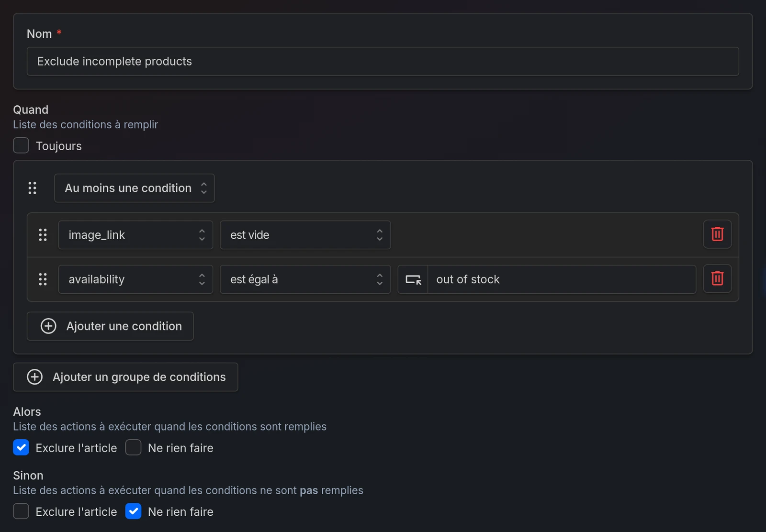Click the out of stock value field
This screenshot has width=766, height=532.
tap(562, 279)
